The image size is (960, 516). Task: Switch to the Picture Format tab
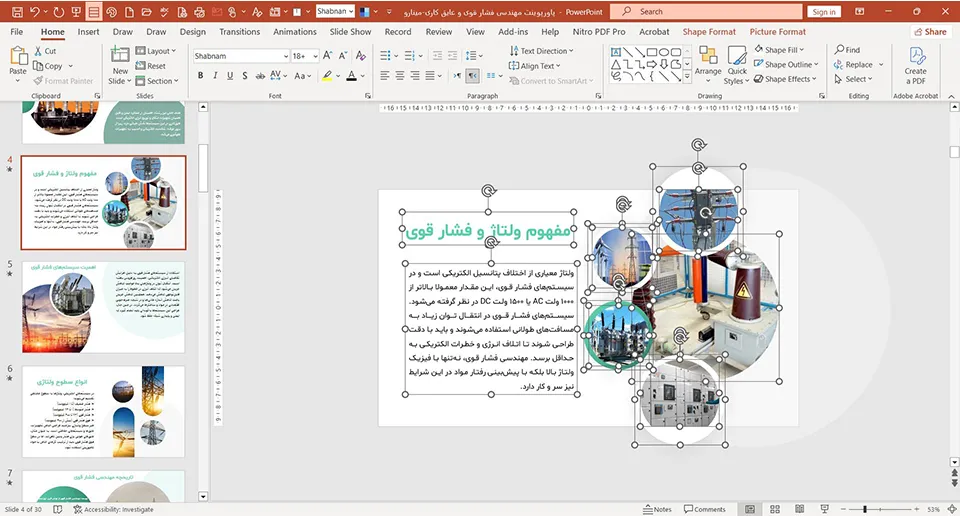[x=778, y=32]
